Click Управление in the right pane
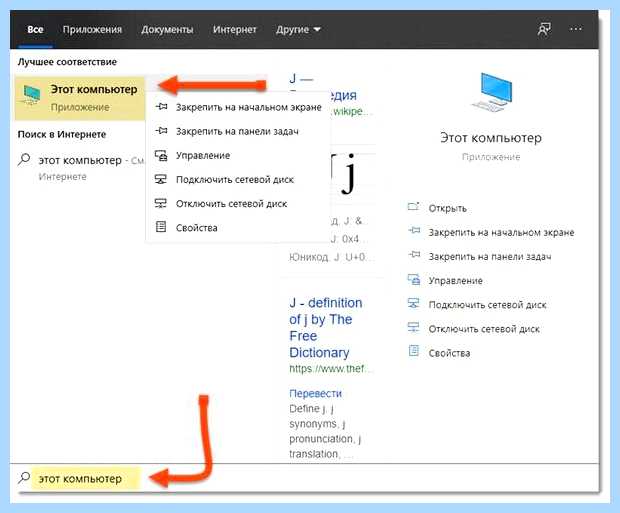This screenshot has width=620, height=513. pyautogui.click(x=456, y=281)
